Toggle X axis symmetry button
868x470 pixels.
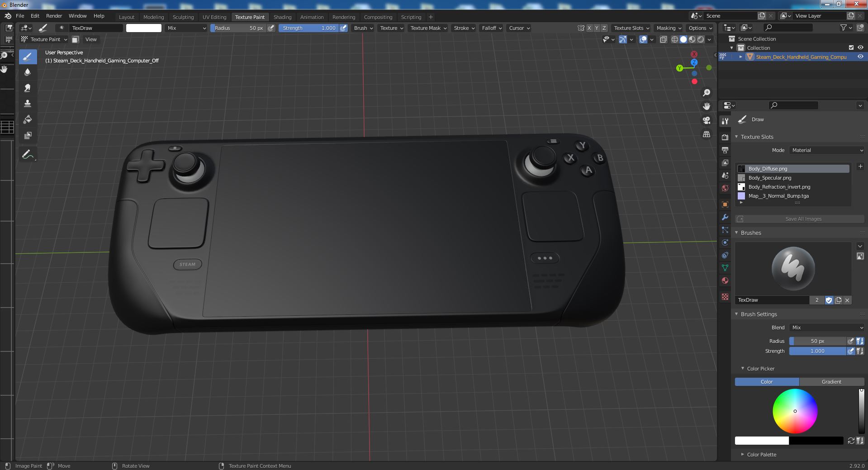589,28
